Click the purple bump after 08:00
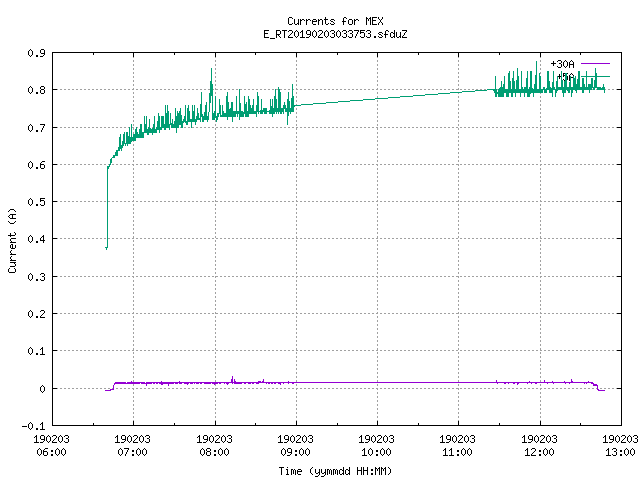The width and height of the screenshot is (640, 480). (233, 380)
